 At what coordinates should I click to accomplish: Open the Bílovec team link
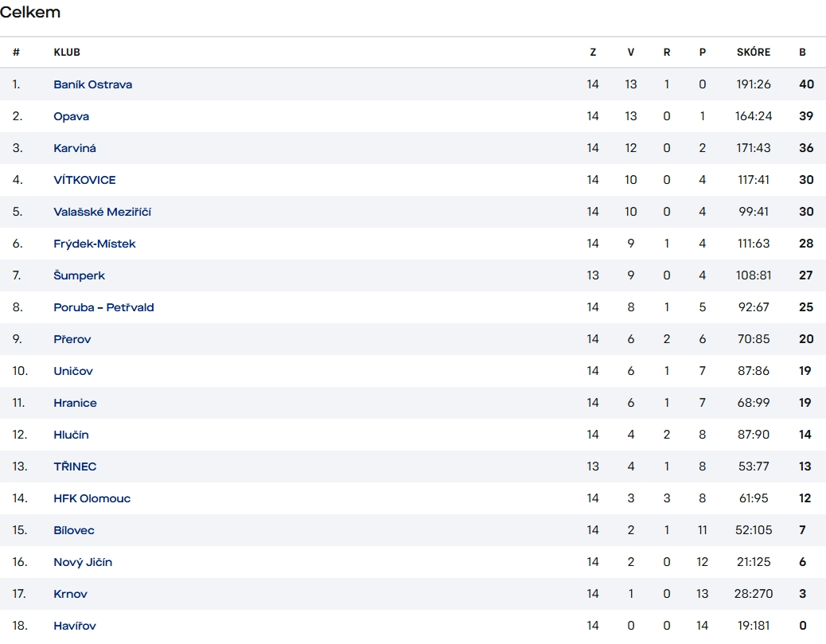click(x=74, y=530)
